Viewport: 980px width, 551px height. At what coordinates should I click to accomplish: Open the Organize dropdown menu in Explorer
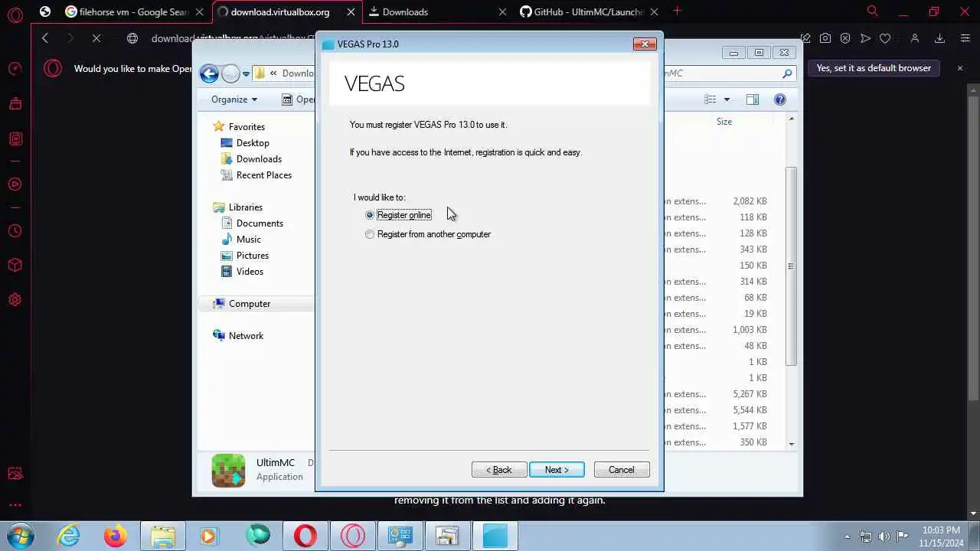point(234,99)
